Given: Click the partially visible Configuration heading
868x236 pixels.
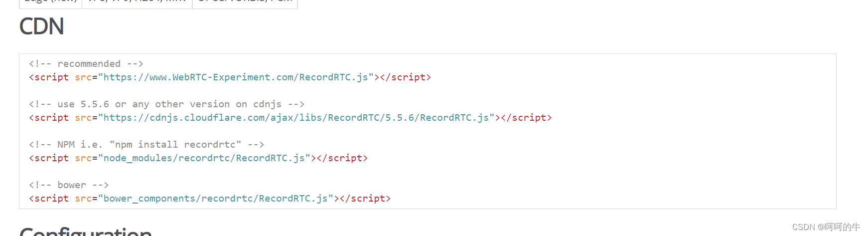Looking at the screenshot, I should (86, 231).
